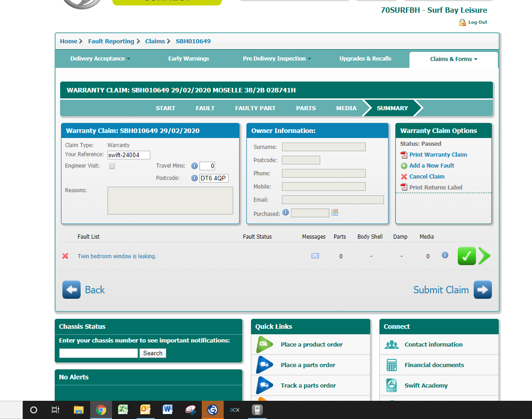The image size is (532, 419).
Task: Click the Place a product order icon
Action: click(265, 345)
